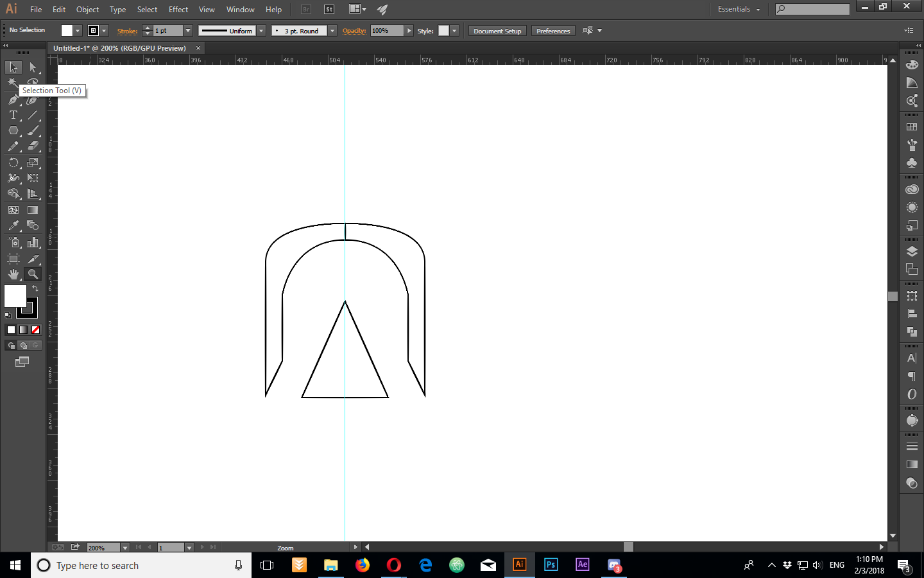Click the large white Fill swatch
This screenshot has height=578, width=924.
click(x=15, y=296)
